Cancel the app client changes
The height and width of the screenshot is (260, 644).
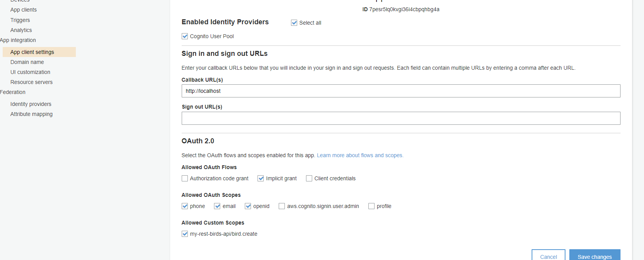click(549, 256)
